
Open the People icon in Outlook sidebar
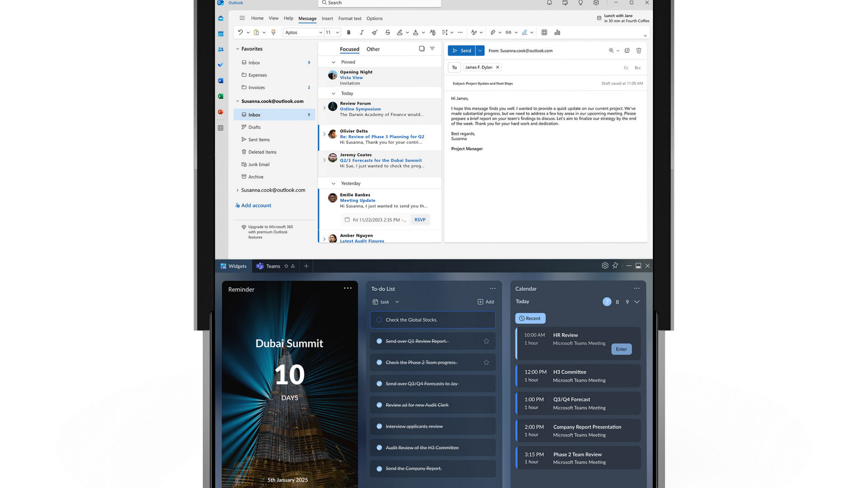(221, 49)
